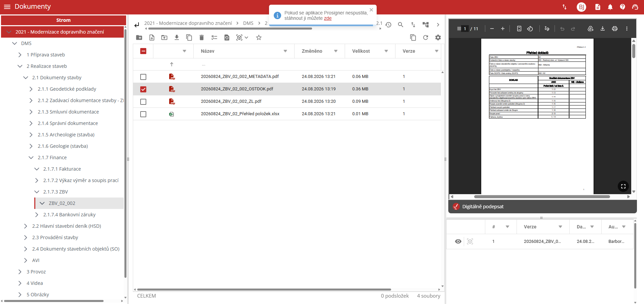Click breadcrumb 2021 - Modernizace dopravního značení

(x=188, y=23)
